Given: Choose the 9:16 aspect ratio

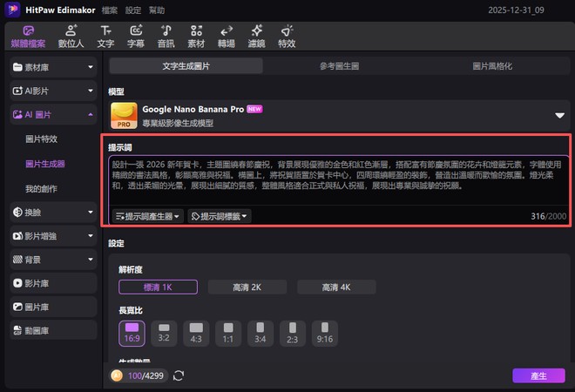Looking at the screenshot, I should [325, 334].
